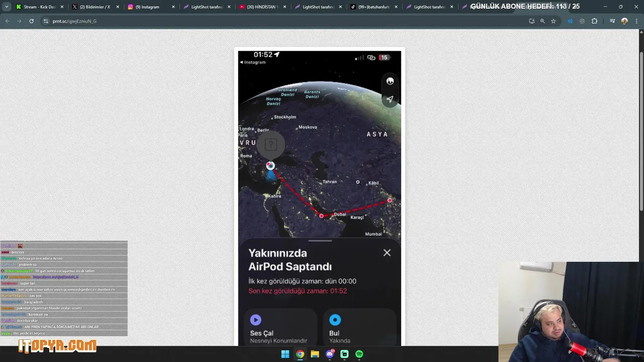
Task: Close the AirPod Saptandı panel with X
Action: tap(387, 253)
